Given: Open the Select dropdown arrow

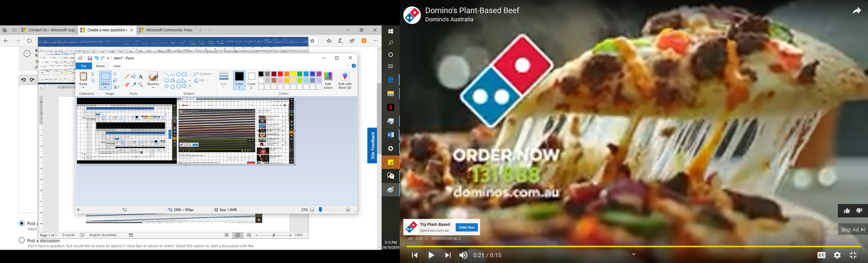Looking at the screenshot, I should pyautogui.click(x=105, y=88).
